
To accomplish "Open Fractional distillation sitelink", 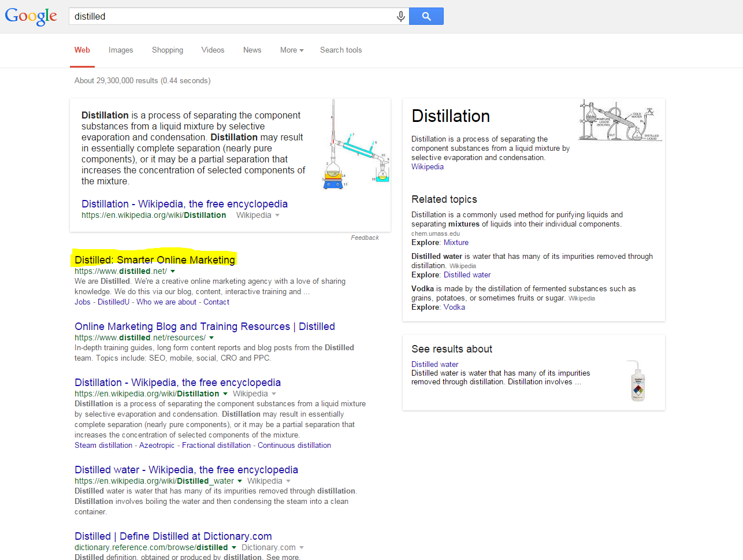I will [x=216, y=446].
